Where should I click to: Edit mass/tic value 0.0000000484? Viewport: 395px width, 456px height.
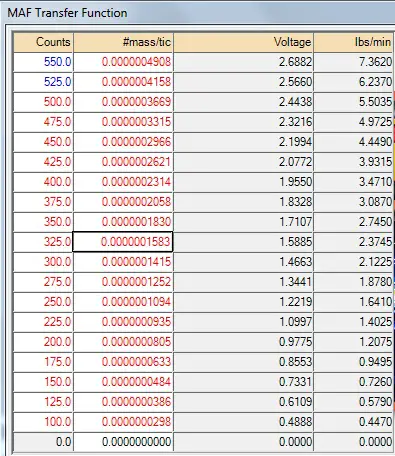[x=123, y=382]
